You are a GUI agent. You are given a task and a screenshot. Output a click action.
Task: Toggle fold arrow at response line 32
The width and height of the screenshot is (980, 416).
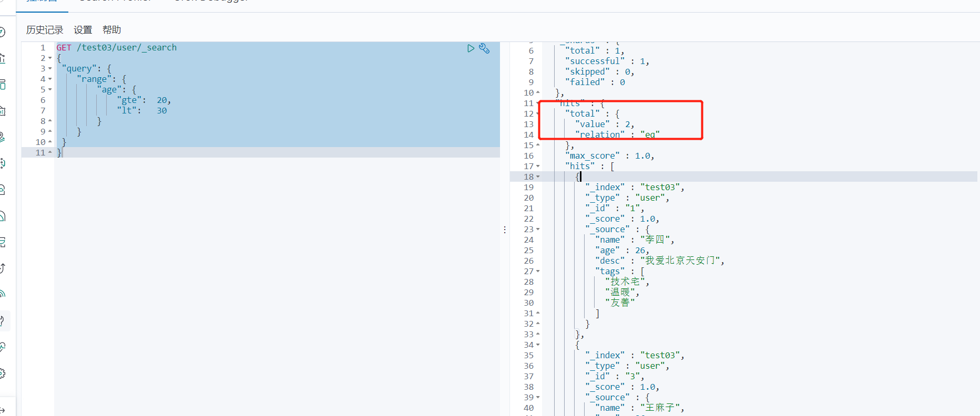click(x=538, y=324)
